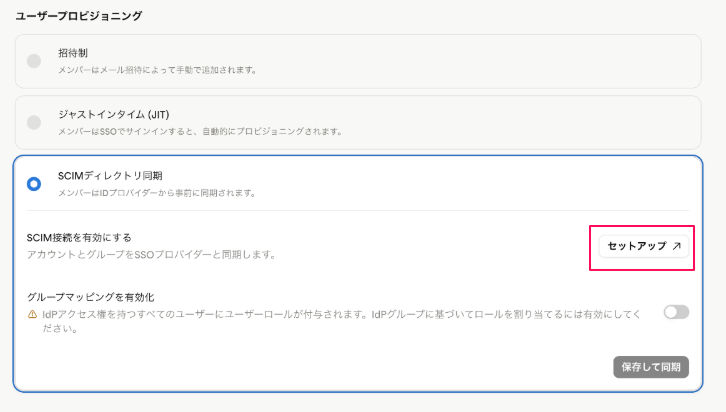Click the グループマッピングを有効化 label
Screen dimensions: 726x412
pyautogui.click(x=90, y=297)
